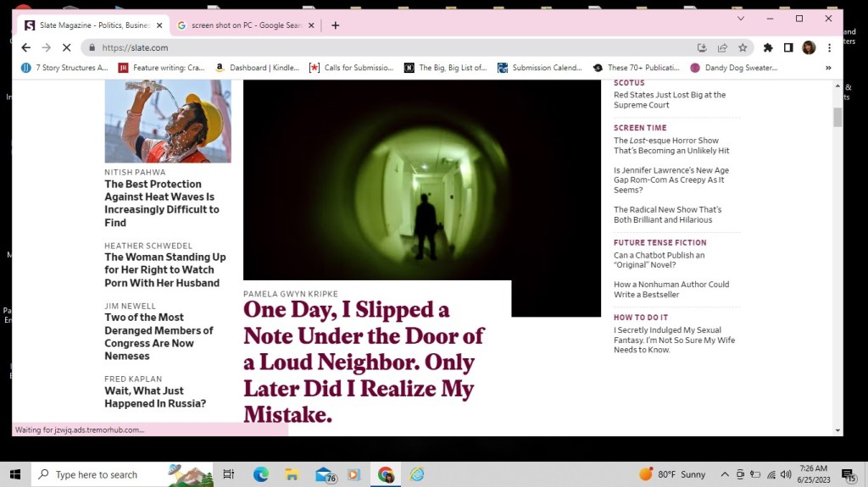
Task: Open "Can a Chatbot Publish an Original Novel?" link
Action: [659, 260]
